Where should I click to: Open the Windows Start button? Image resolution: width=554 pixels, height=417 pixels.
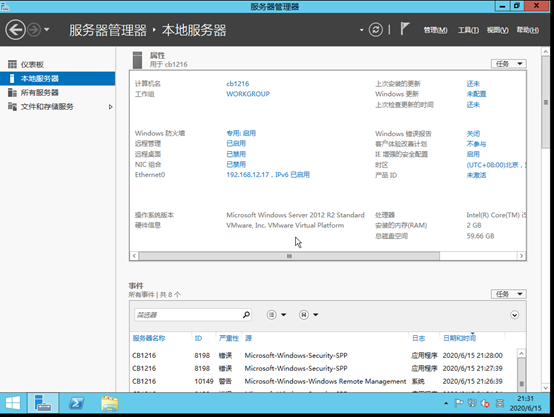(x=13, y=403)
